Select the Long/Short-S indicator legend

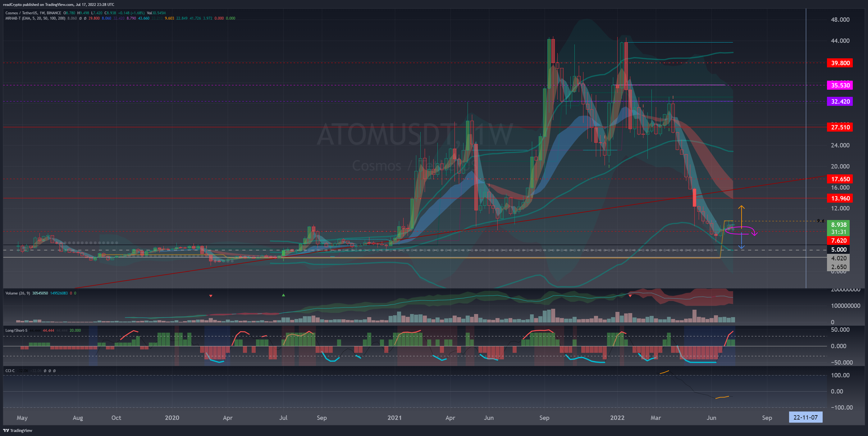coord(16,330)
